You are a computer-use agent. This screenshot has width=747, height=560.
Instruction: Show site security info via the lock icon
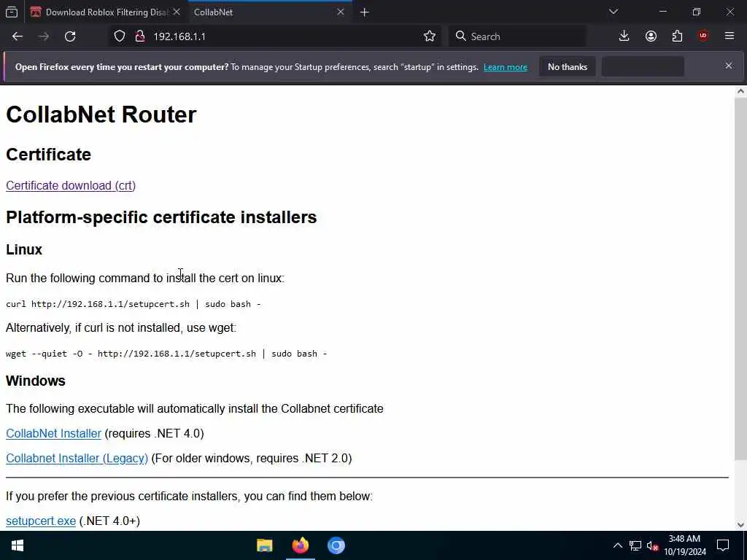pos(140,36)
